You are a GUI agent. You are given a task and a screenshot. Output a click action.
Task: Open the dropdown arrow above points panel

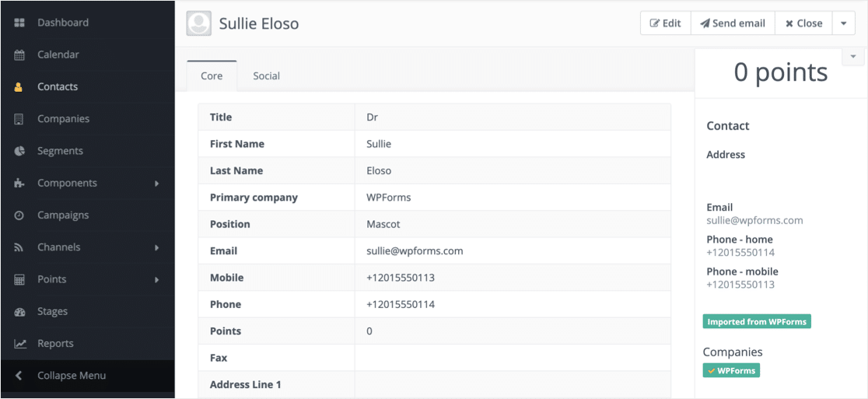tap(853, 57)
